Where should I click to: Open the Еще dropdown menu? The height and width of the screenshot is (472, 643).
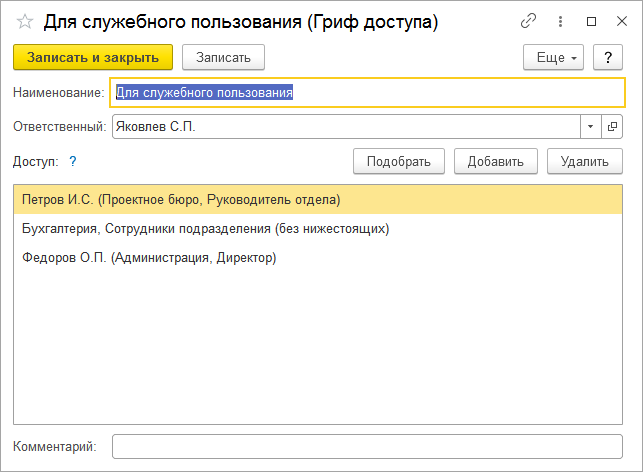click(x=554, y=58)
